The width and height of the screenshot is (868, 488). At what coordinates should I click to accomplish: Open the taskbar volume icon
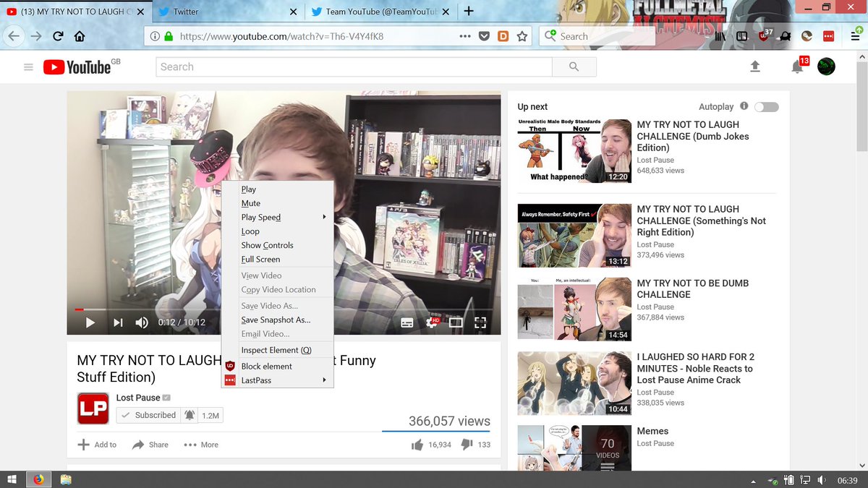822,480
